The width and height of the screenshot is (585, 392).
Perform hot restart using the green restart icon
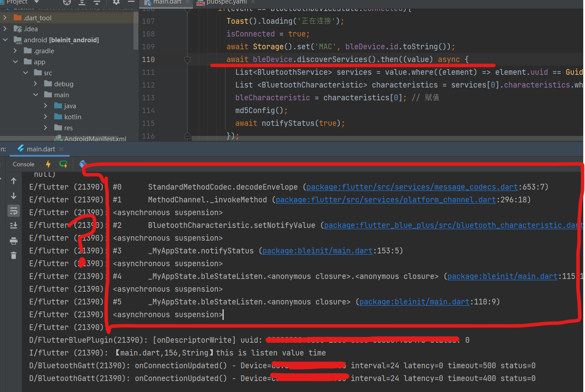(63, 164)
